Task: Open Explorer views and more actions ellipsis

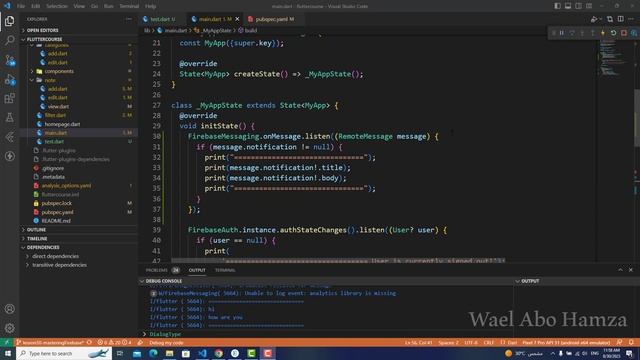Action: [x=129, y=19]
